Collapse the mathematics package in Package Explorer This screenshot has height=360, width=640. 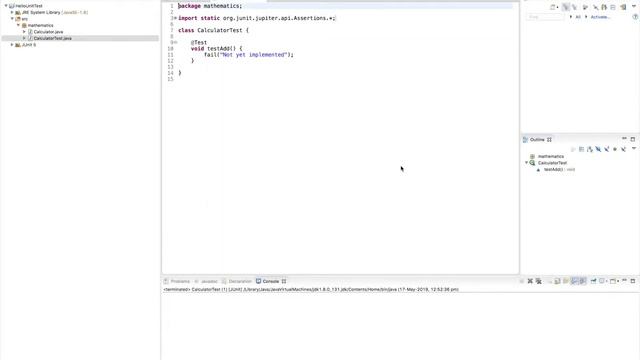(x=18, y=25)
